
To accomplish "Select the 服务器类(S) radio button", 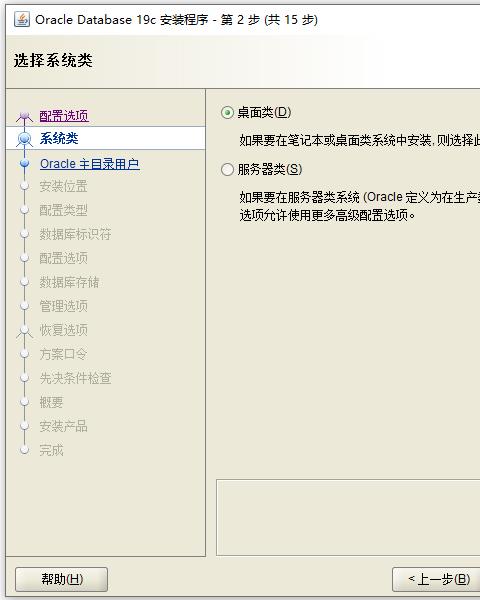I will pos(227,169).
